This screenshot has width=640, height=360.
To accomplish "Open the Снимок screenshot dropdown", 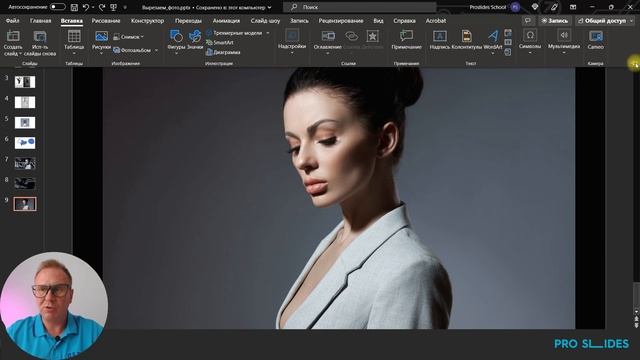I will click(128, 37).
